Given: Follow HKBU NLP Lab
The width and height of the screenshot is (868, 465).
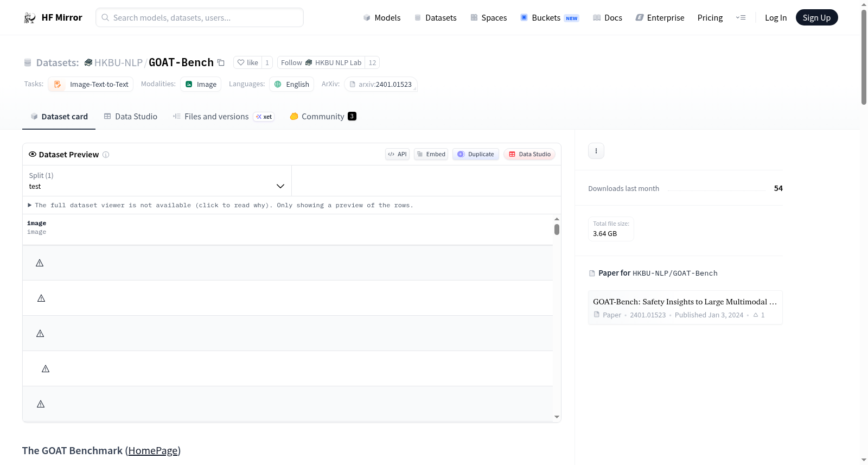Looking at the screenshot, I should (x=321, y=62).
